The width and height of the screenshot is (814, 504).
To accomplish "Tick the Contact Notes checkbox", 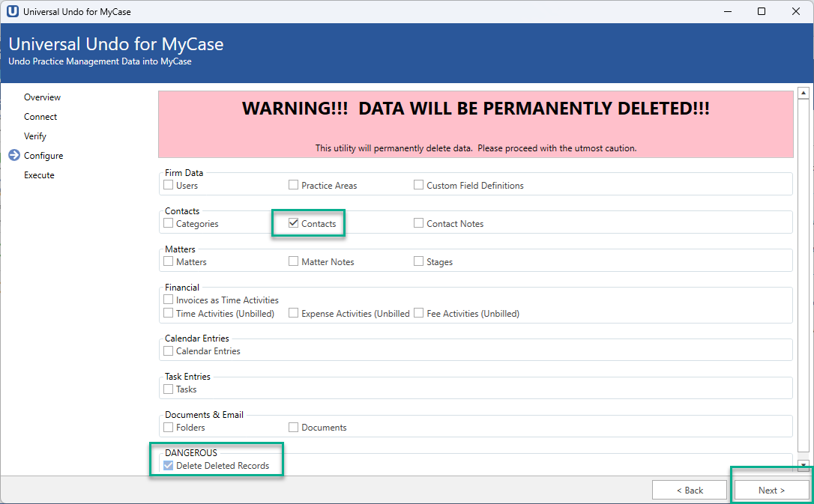I will click(418, 223).
